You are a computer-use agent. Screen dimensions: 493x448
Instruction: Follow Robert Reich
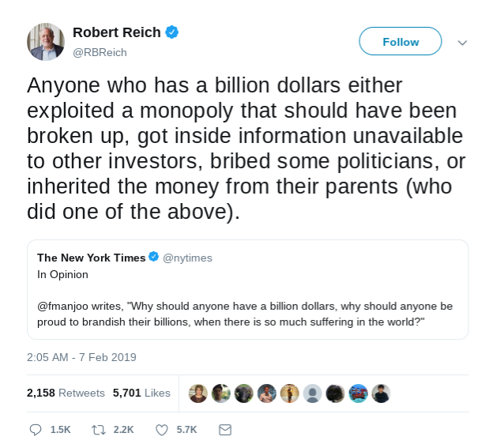pos(400,42)
